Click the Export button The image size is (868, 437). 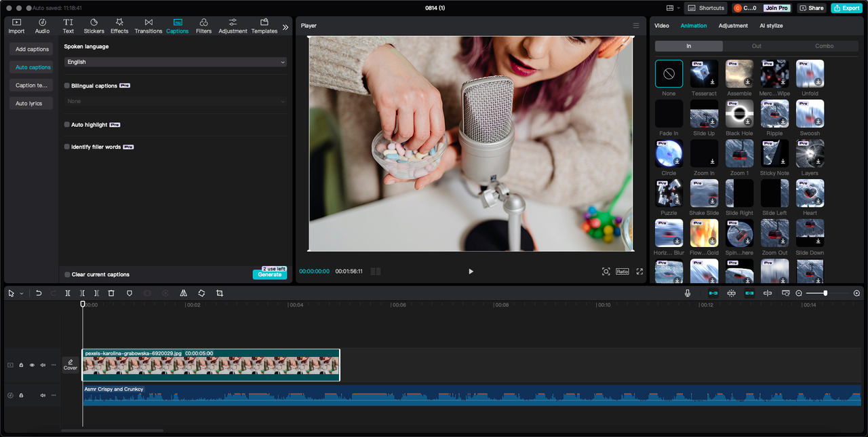pyautogui.click(x=846, y=8)
